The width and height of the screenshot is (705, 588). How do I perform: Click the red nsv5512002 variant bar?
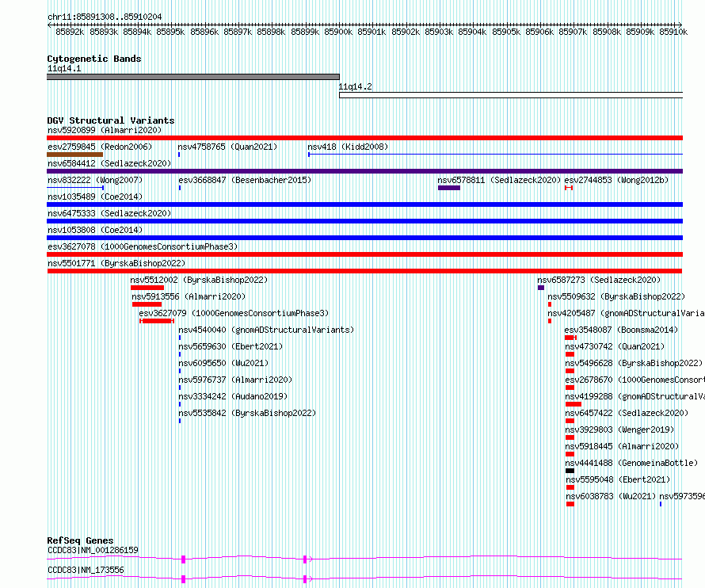[147, 288]
